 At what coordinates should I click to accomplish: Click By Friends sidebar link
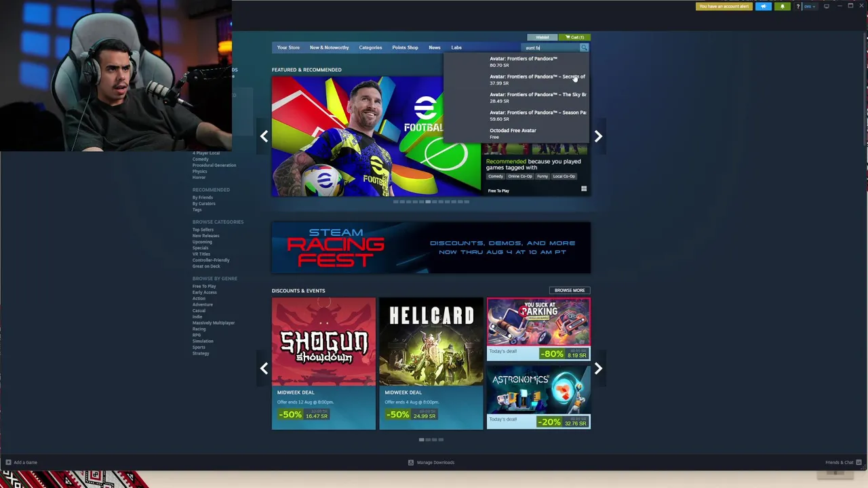coord(202,197)
